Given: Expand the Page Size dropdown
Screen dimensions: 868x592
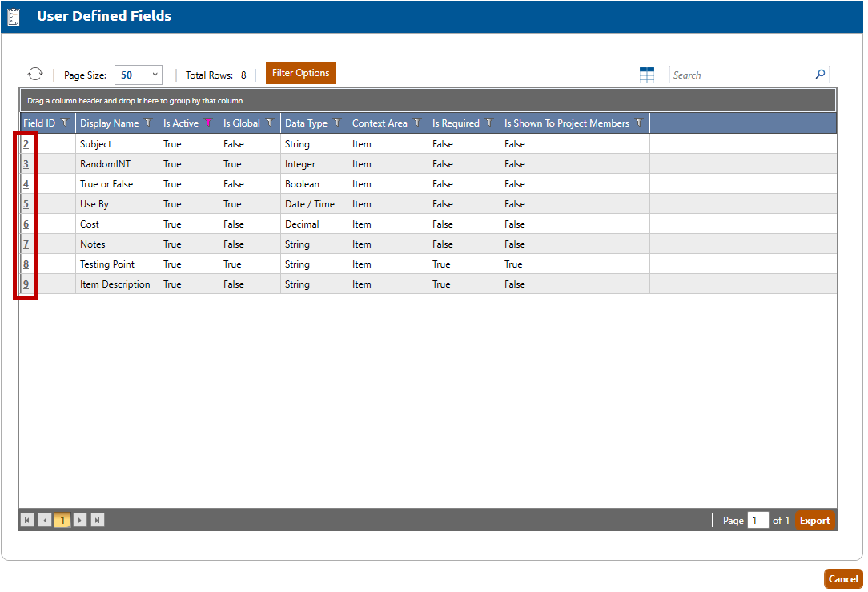Looking at the screenshot, I should coord(155,75).
